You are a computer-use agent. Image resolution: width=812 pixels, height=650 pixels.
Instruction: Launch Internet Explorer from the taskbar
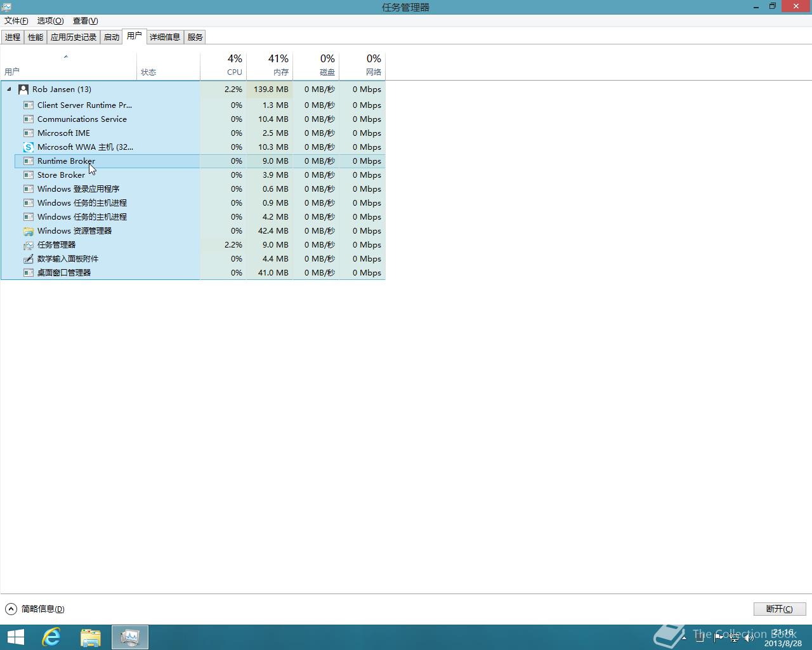(51, 637)
